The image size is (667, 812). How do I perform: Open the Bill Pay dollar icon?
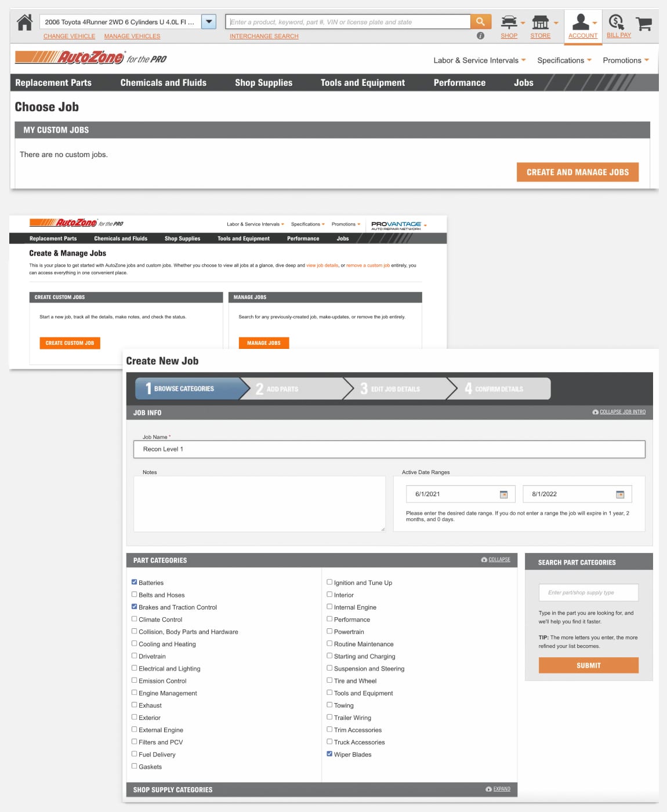[x=616, y=22]
